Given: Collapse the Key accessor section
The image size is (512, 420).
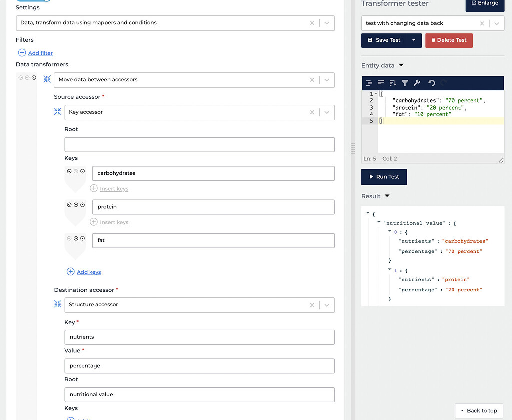Looking at the screenshot, I should coord(58,111).
